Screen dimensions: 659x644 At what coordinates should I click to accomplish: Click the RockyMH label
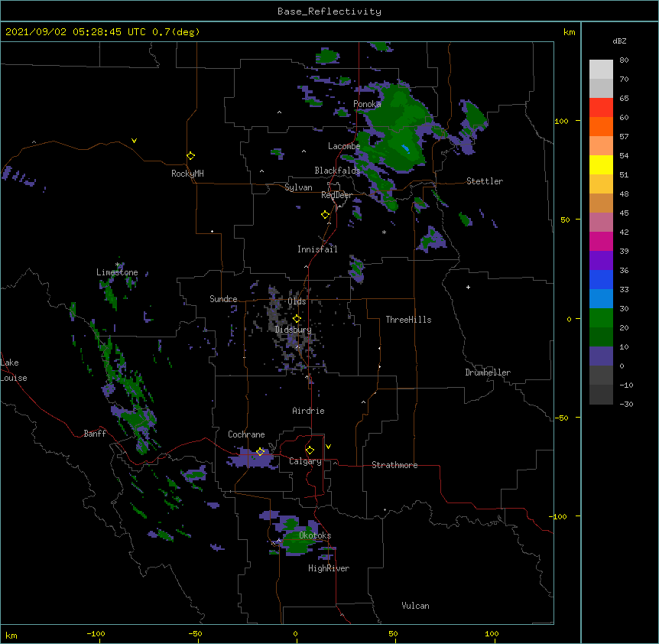tap(187, 174)
